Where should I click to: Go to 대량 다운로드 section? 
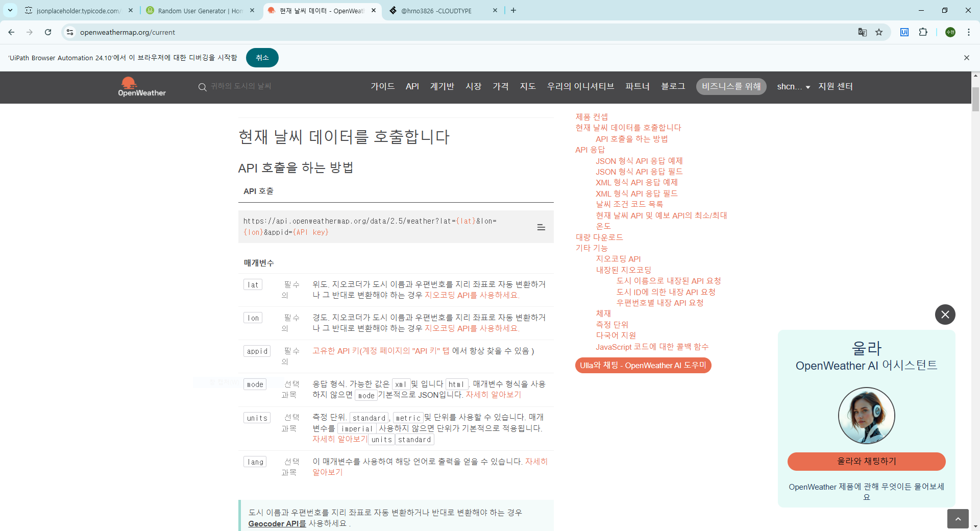[x=599, y=237]
